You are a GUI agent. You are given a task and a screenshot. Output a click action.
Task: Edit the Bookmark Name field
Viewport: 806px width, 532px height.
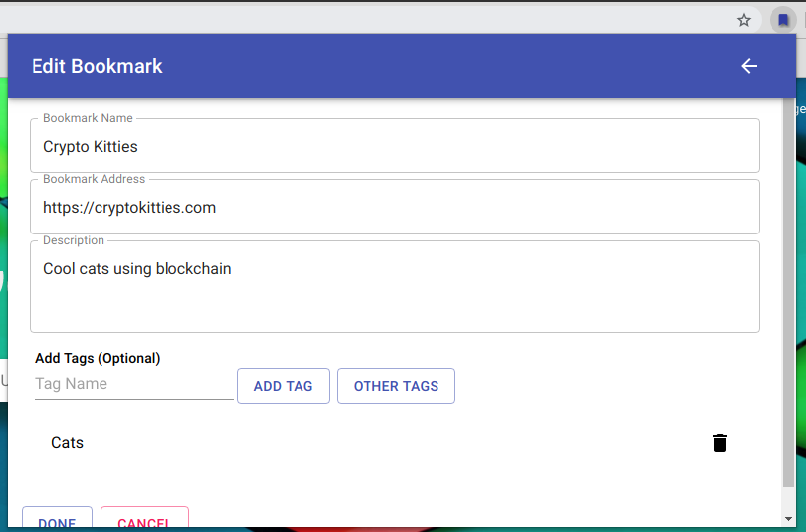(x=394, y=146)
